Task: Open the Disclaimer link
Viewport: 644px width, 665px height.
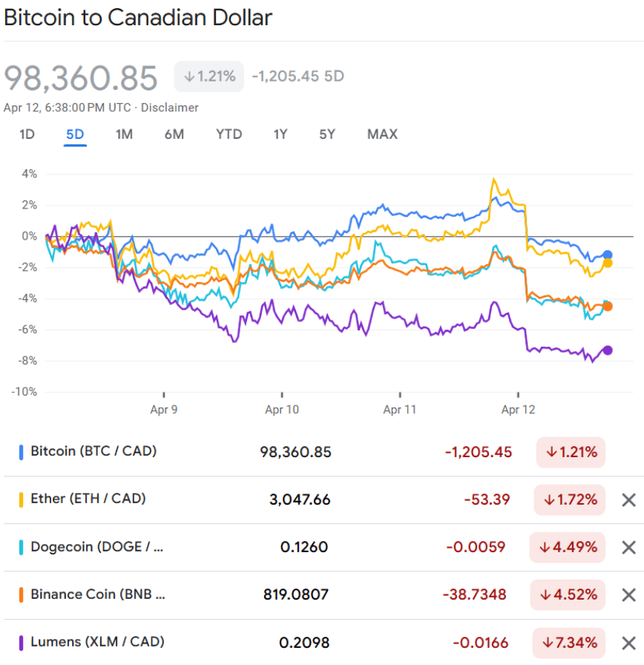Action: (x=170, y=108)
